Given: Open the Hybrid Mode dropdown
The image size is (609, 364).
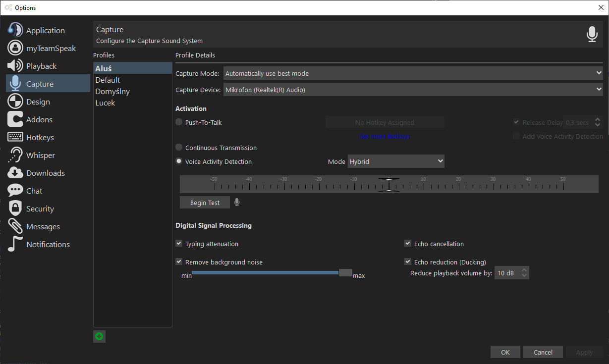Looking at the screenshot, I should pos(396,161).
